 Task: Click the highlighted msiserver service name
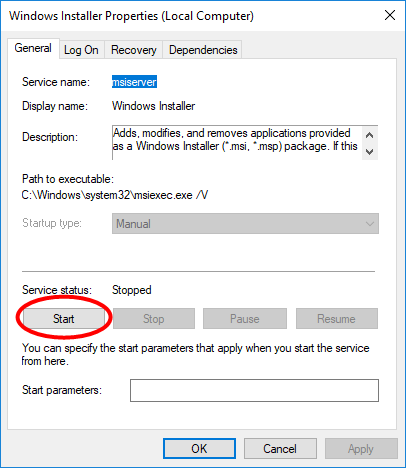pyautogui.click(x=134, y=82)
